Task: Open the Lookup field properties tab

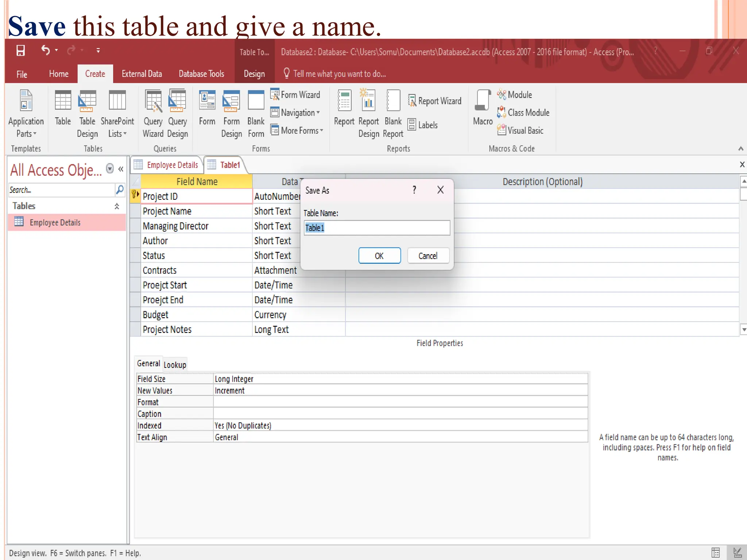Action: click(175, 365)
